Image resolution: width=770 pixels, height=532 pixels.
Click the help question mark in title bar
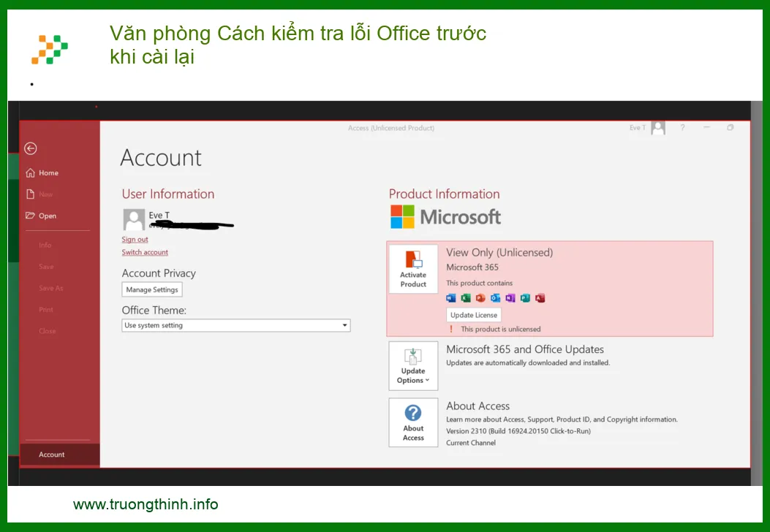click(682, 128)
